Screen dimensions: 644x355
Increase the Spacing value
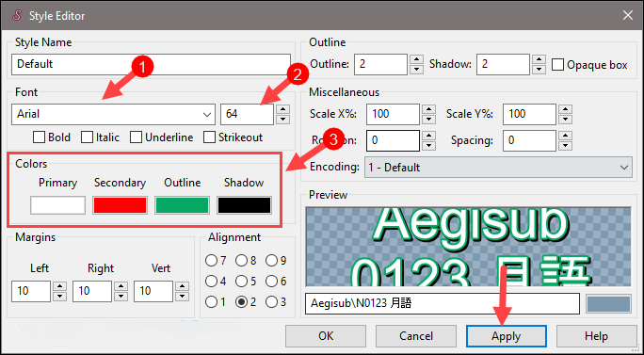click(x=566, y=136)
